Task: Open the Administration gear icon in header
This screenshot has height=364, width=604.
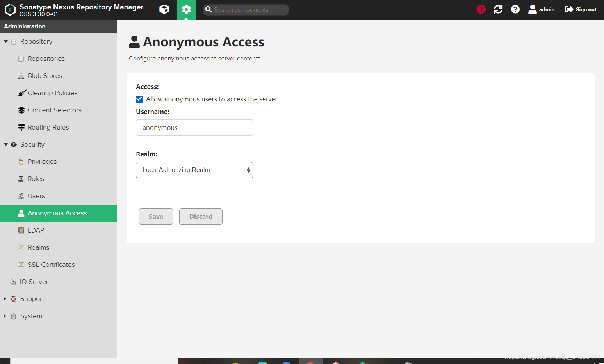Action: [186, 9]
